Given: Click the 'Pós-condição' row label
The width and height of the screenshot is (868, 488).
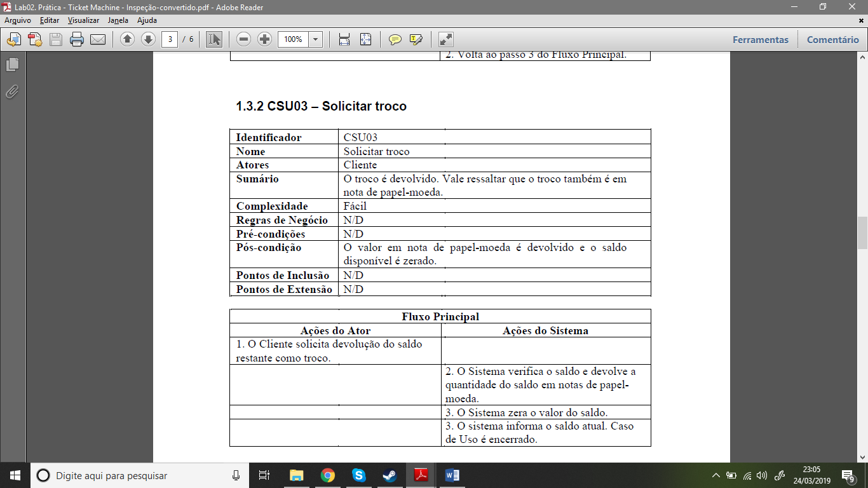Looking at the screenshot, I should pyautogui.click(x=269, y=248).
